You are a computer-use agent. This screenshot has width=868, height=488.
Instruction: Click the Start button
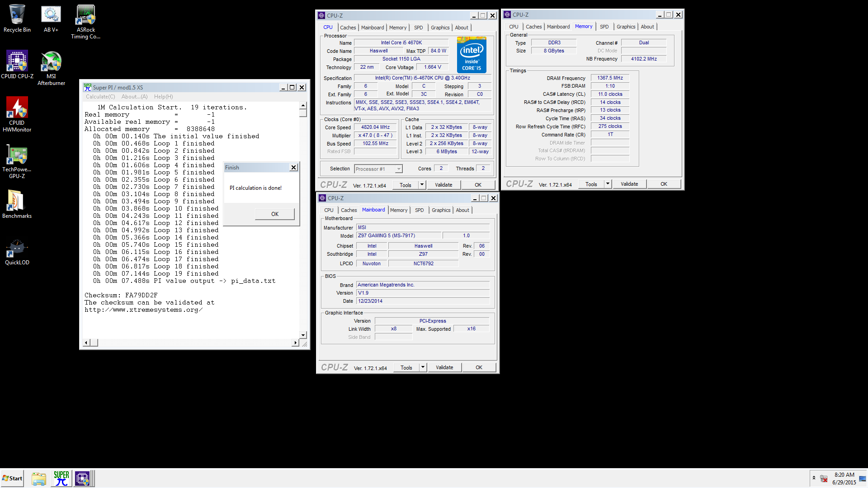(x=12, y=478)
